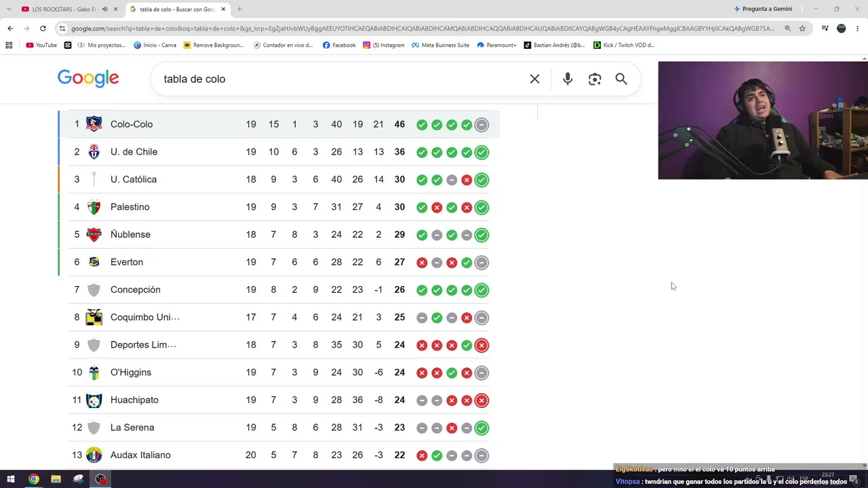Submit search with the magnifying glass icon
The height and width of the screenshot is (488, 868).
621,79
